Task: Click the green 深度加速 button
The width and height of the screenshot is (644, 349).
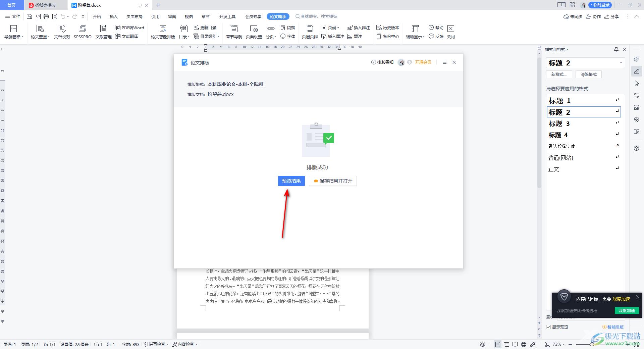Action: click(627, 310)
